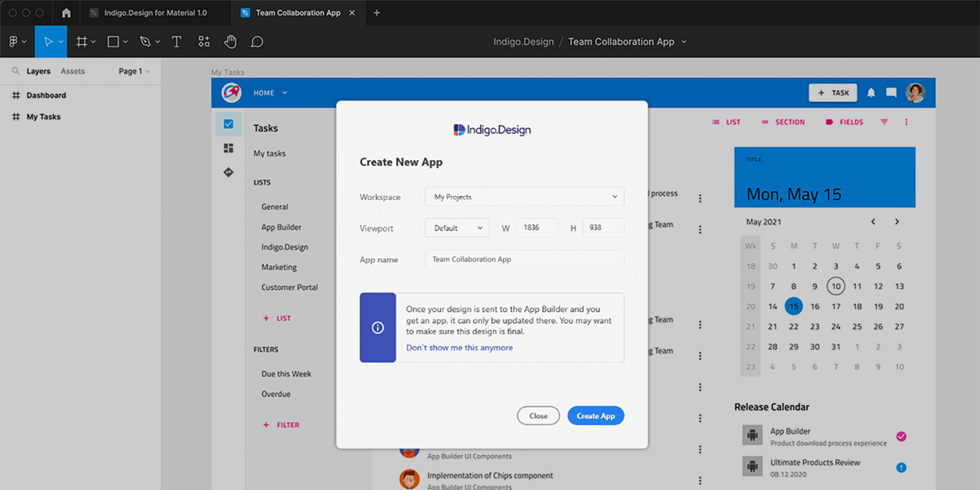The width and height of the screenshot is (980, 490).
Task: Click the Close button in dialog
Action: [538, 416]
